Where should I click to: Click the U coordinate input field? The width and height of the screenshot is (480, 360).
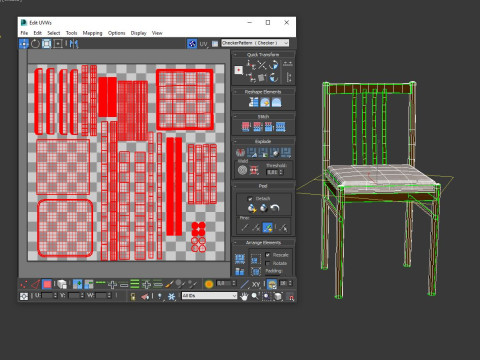coord(47,296)
